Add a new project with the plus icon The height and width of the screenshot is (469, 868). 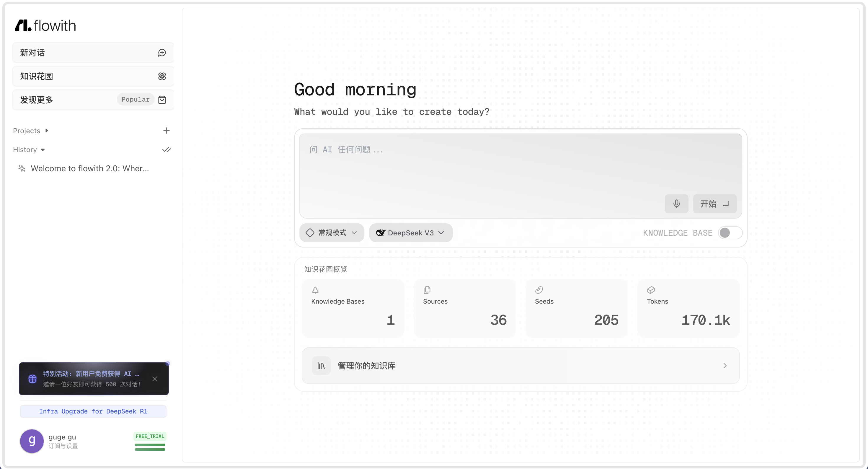point(167,131)
